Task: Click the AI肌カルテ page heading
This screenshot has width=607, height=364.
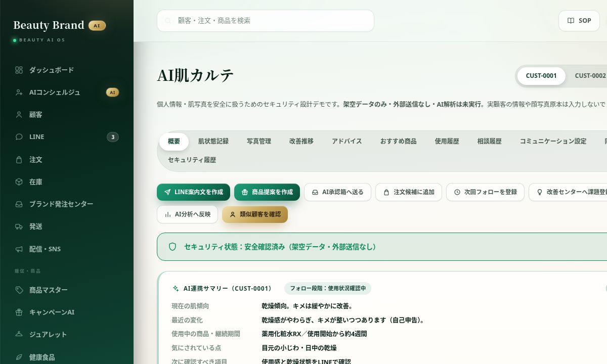Action: (x=195, y=75)
